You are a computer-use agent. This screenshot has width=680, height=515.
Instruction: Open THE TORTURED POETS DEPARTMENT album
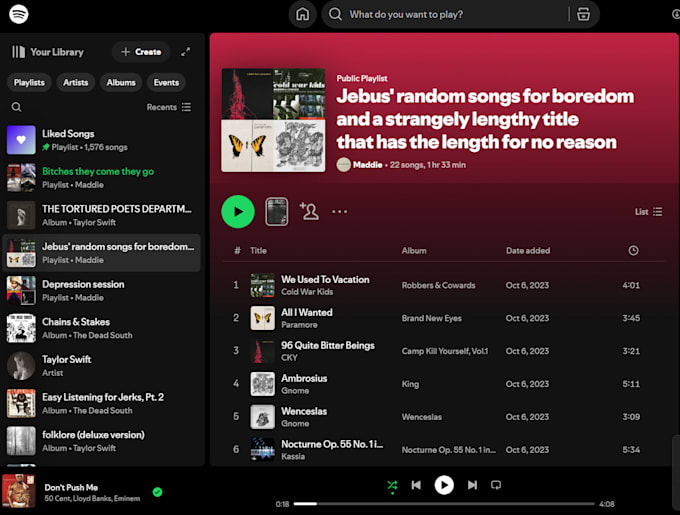(102, 215)
